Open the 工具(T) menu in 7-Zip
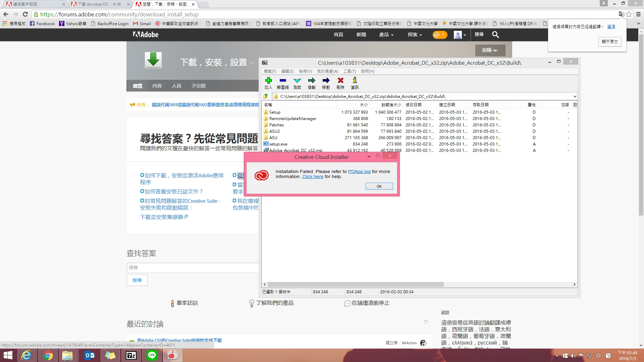Screen dimensions: 644x362 [350, 71]
